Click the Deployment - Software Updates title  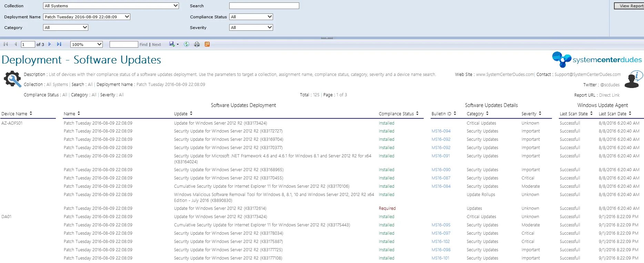[x=81, y=60]
